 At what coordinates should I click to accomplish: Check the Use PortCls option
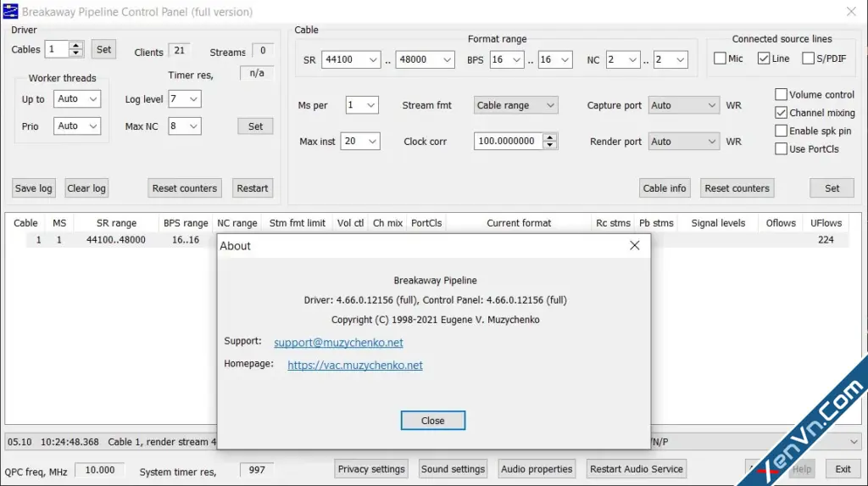(781, 149)
